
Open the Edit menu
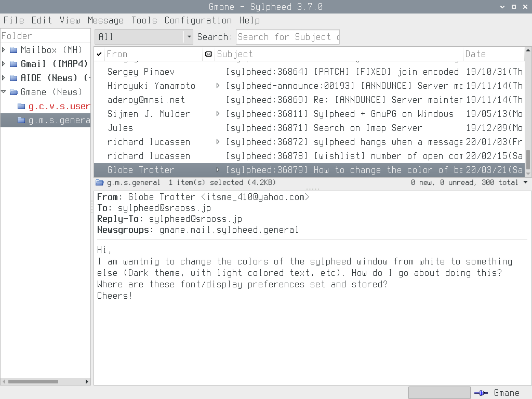(x=42, y=20)
